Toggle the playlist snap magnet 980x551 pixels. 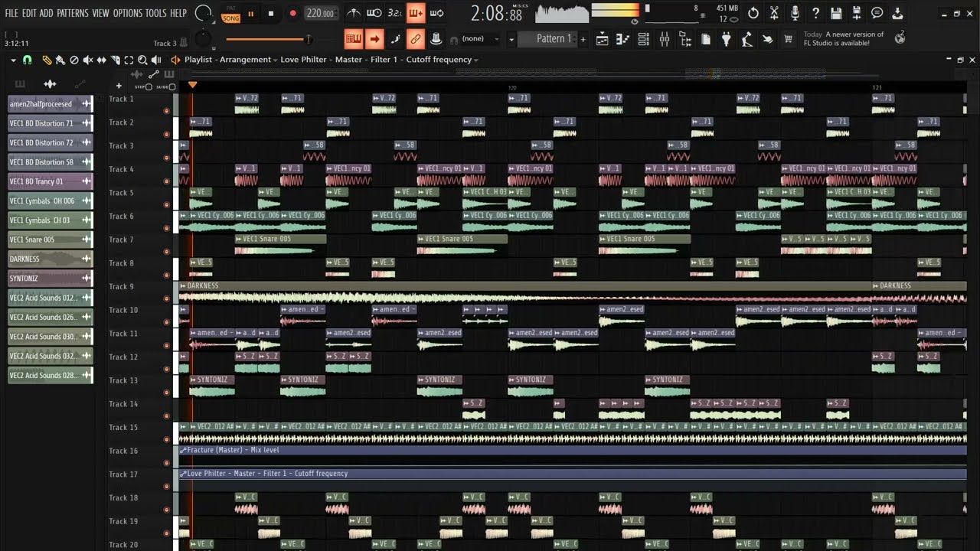[x=28, y=60]
